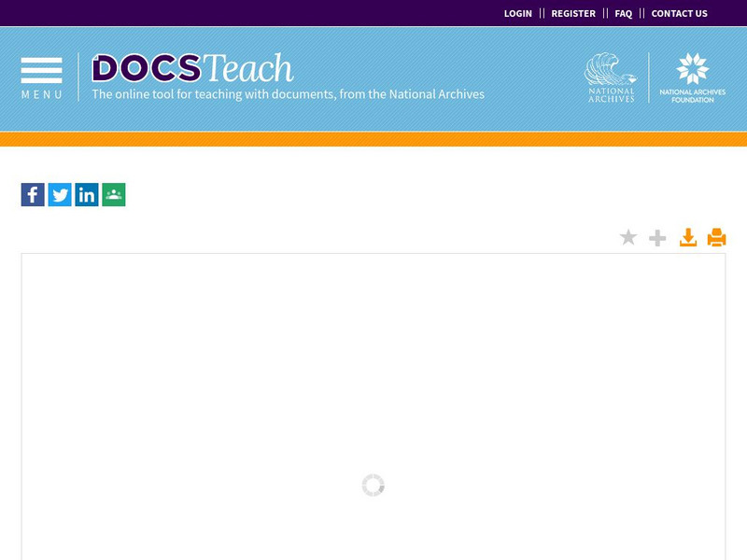Print the document
Viewport: 747px width, 560px height.
pos(716,237)
